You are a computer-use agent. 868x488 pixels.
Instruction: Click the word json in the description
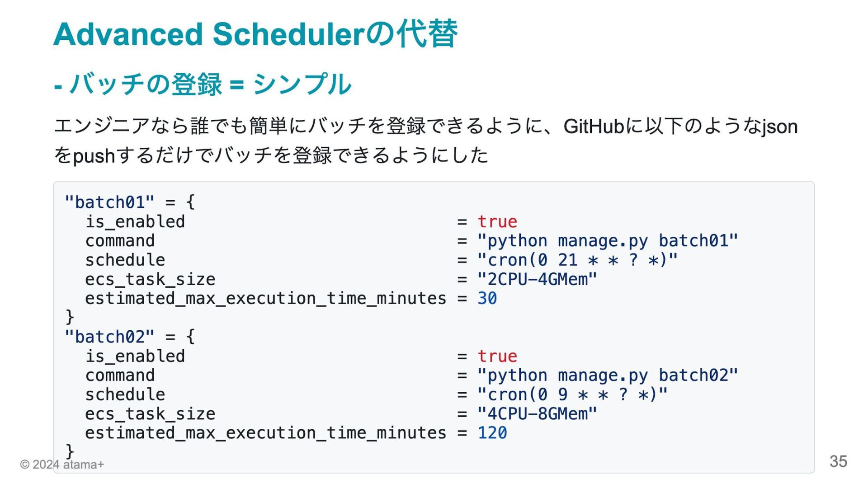tap(779, 127)
